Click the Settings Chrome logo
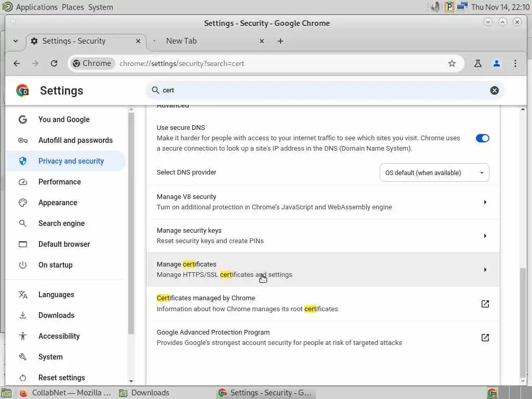The height and width of the screenshot is (399, 532). (x=23, y=90)
